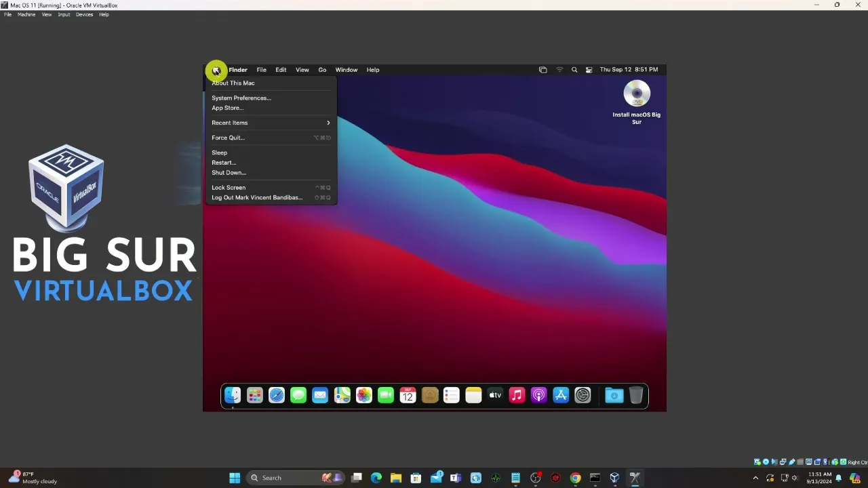Open VirtualBox Input menu
Screen dimensions: 868x488
(64, 14)
